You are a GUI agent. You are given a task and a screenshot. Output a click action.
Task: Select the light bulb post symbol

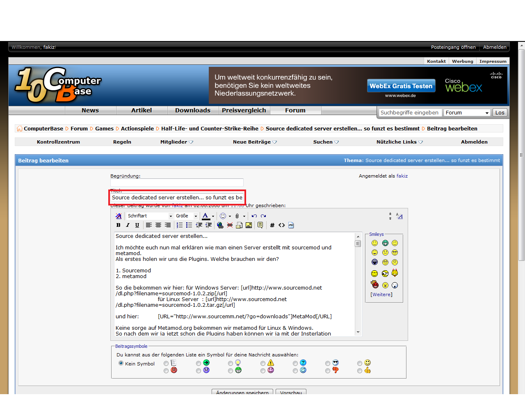[231, 363]
